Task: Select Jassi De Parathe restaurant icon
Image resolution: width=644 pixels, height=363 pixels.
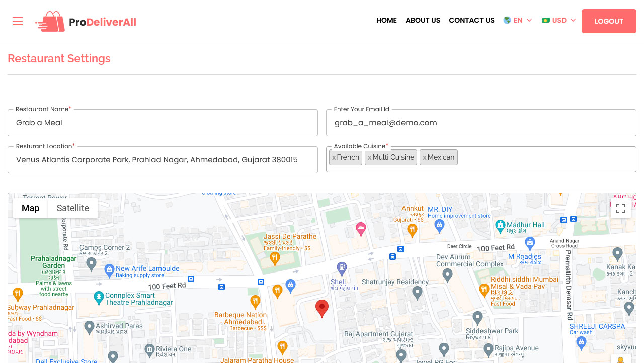Action: [x=275, y=258]
